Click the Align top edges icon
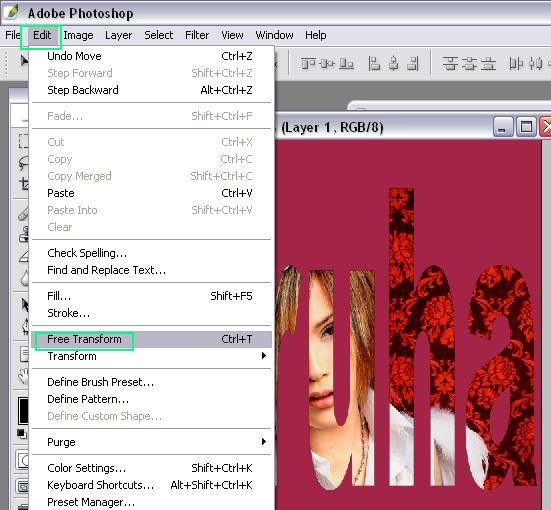Screen dimensions: 551x510 point(308,64)
